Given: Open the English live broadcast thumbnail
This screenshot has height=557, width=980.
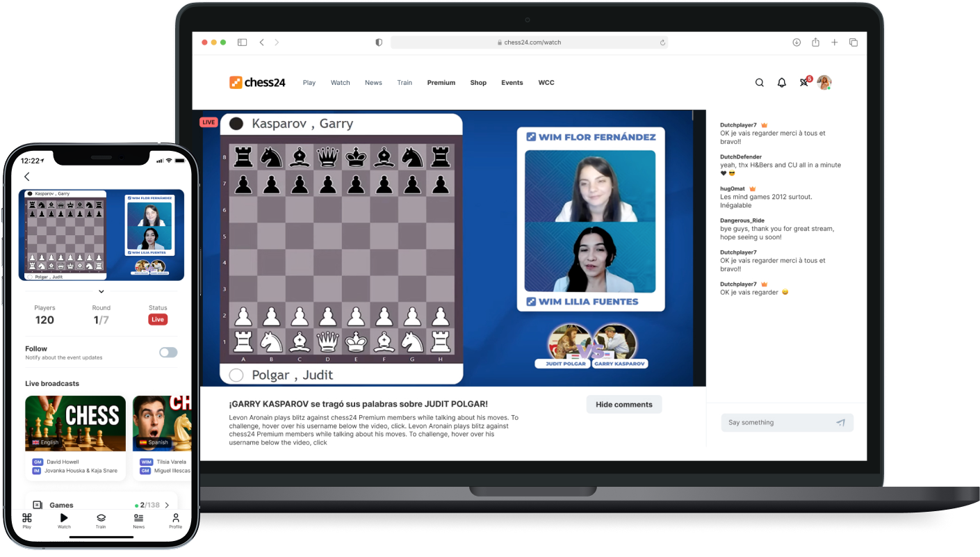Looking at the screenshot, I should pos(76,423).
